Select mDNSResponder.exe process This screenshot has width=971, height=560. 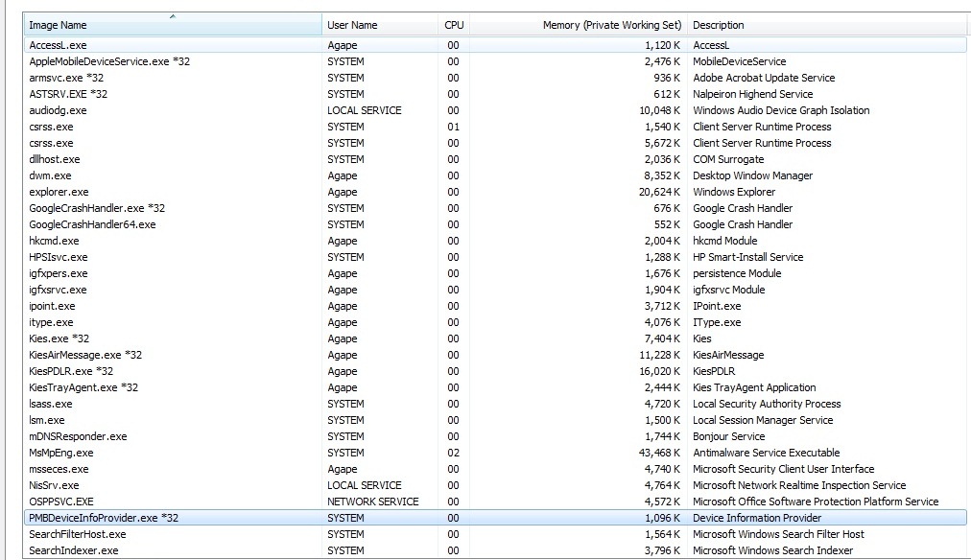click(x=495, y=436)
